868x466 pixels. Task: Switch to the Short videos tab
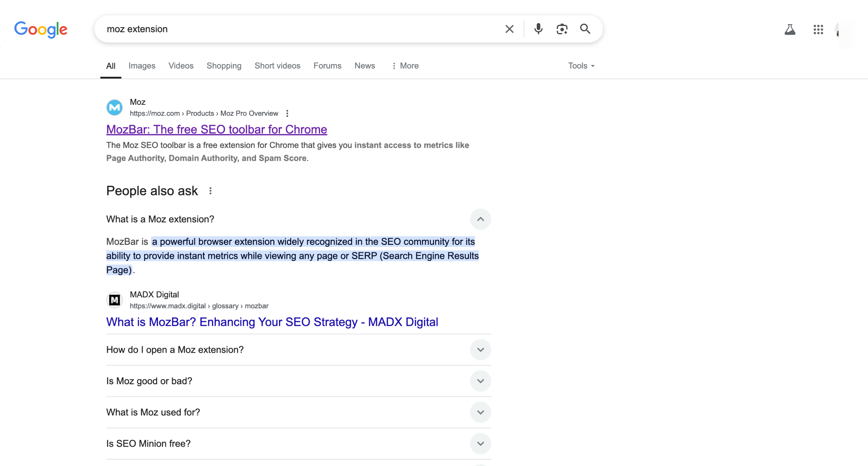coord(277,66)
